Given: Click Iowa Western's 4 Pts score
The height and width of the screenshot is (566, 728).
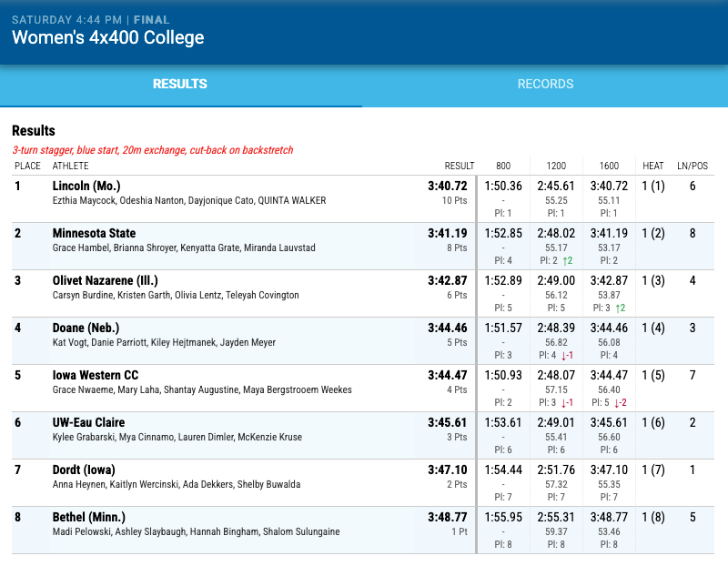Looking at the screenshot, I should (x=457, y=390).
